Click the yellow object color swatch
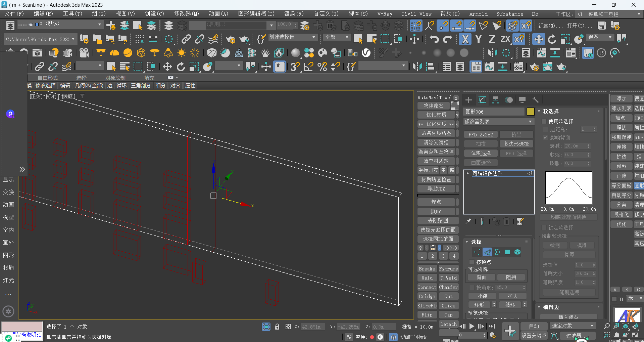Screen dimensions: 644x342 [530, 112]
